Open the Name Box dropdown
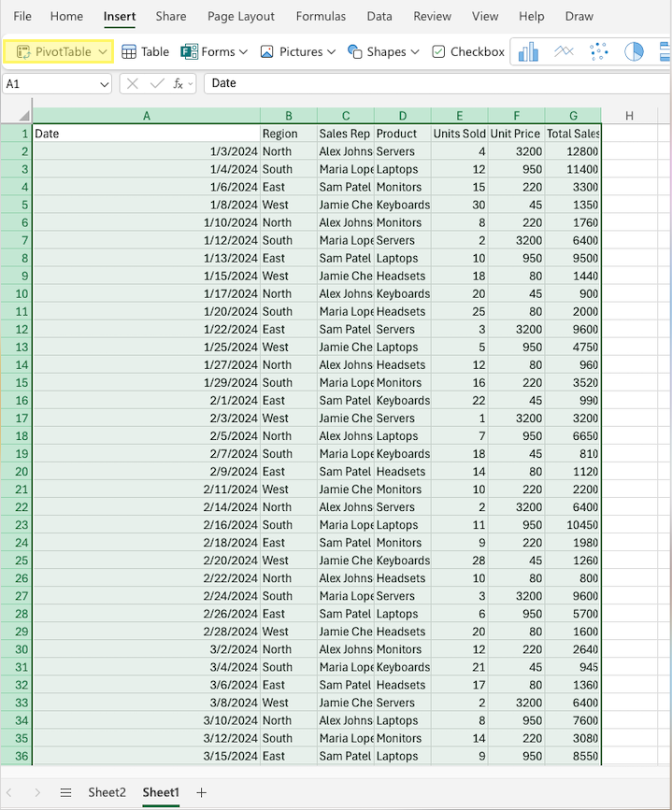The image size is (672, 810). (104, 84)
